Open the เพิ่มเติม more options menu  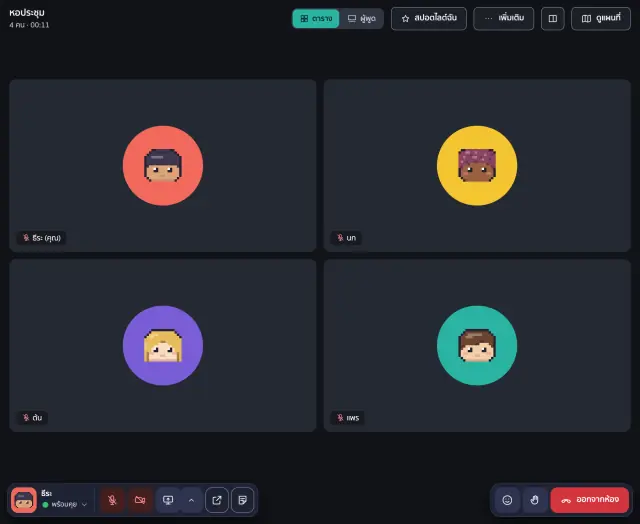click(503, 18)
